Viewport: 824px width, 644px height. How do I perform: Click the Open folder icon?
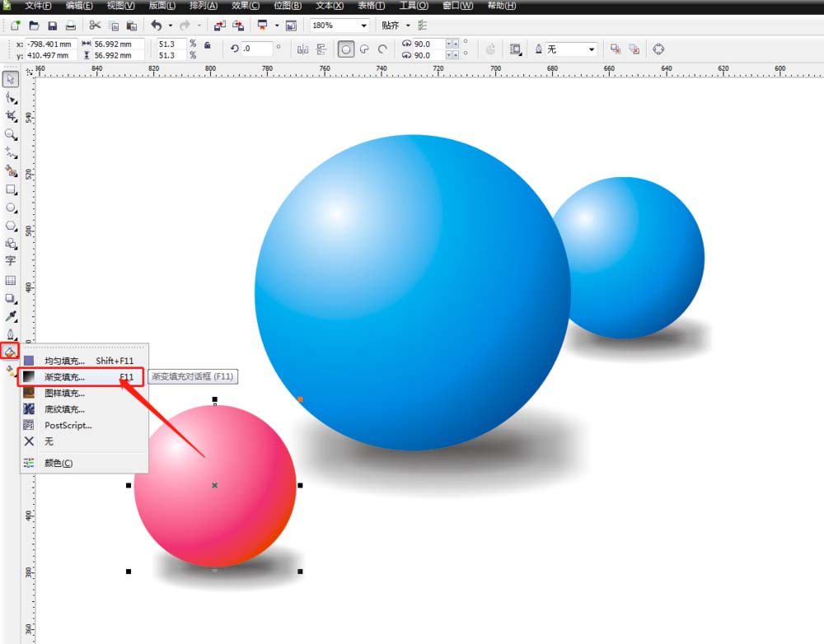(x=34, y=26)
